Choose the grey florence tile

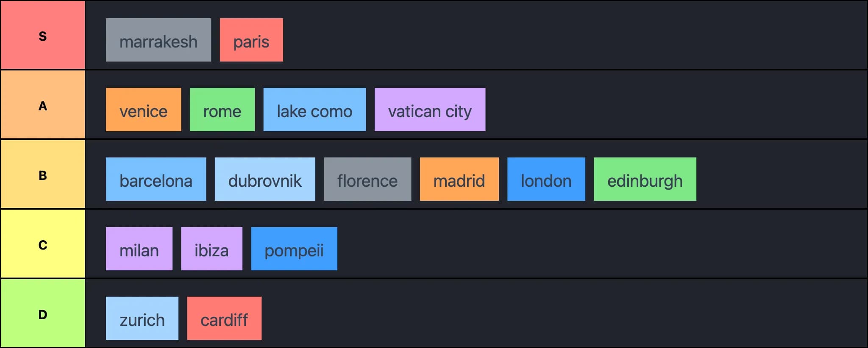(367, 179)
